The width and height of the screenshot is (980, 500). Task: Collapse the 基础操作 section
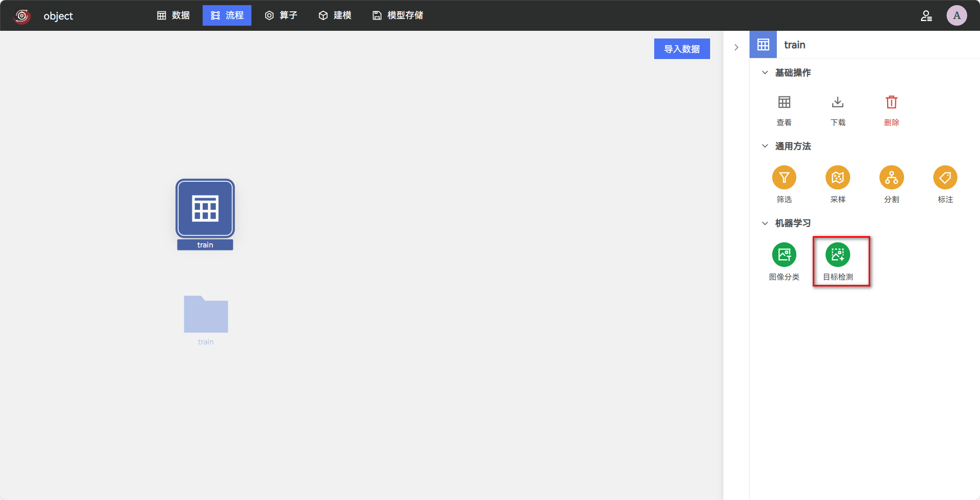pos(765,73)
